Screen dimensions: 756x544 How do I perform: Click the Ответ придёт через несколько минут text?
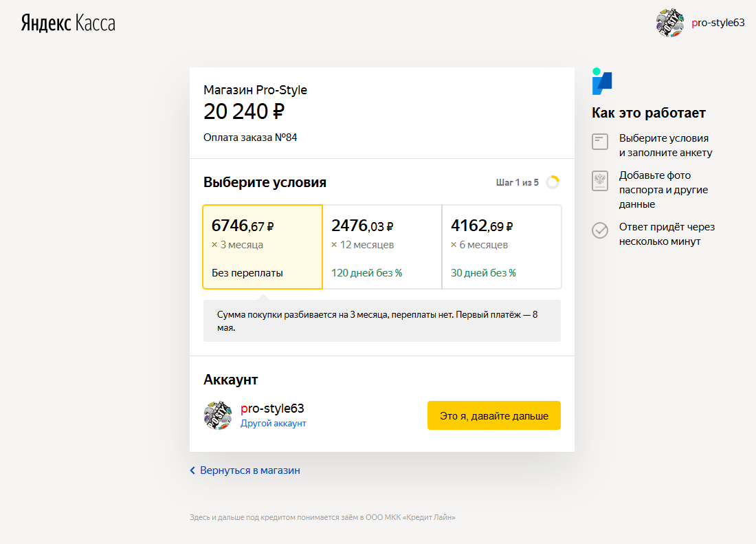[x=667, y=234]
